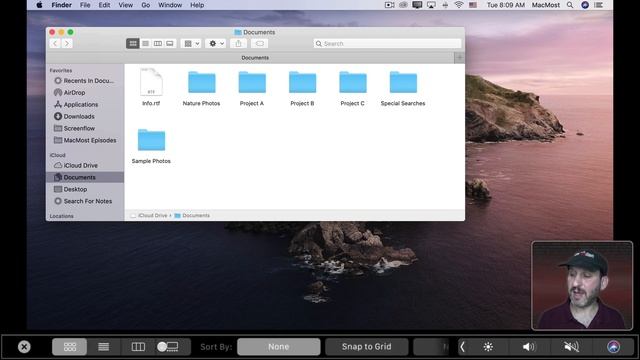Select Recents in Documents sidebar item
The image size is (640, 360).
(84, 81)
